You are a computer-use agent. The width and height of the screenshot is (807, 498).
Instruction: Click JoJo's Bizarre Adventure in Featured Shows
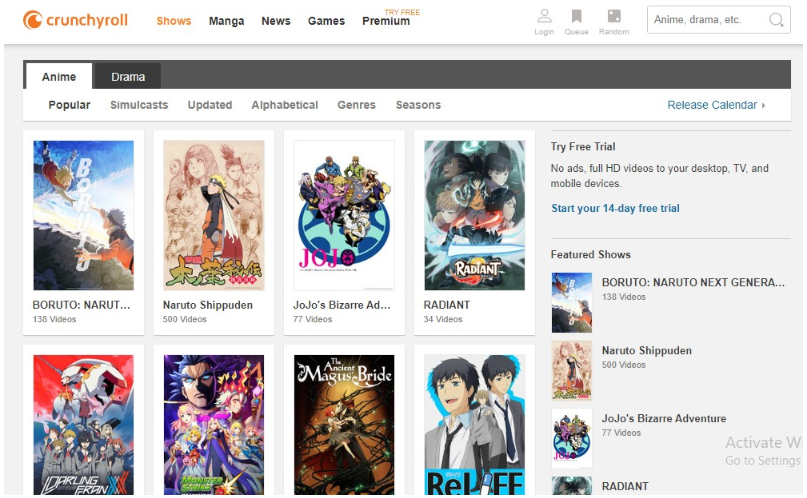click(664, 418)
